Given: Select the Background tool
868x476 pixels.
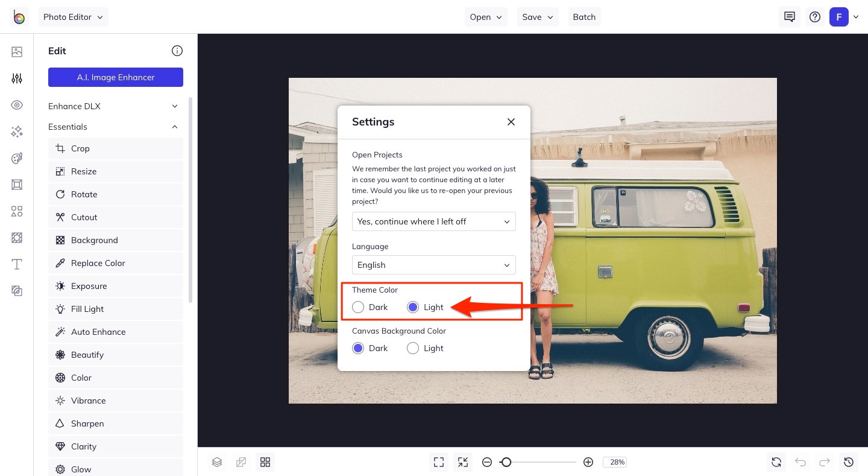Looking at the screenshot, I should (x=116, y=240).
